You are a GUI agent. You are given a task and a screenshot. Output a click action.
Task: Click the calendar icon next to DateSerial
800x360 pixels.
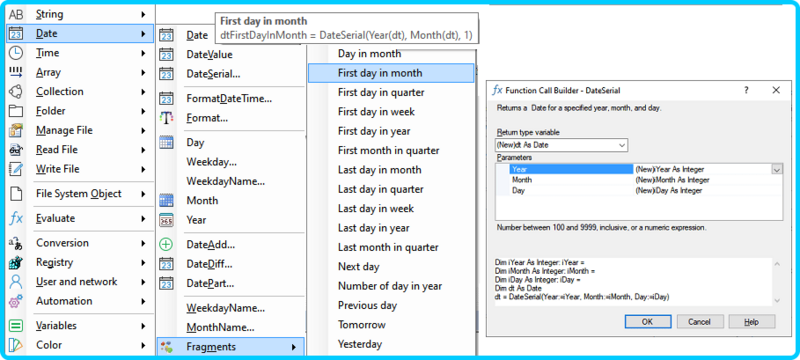click(x=166, y=74)
